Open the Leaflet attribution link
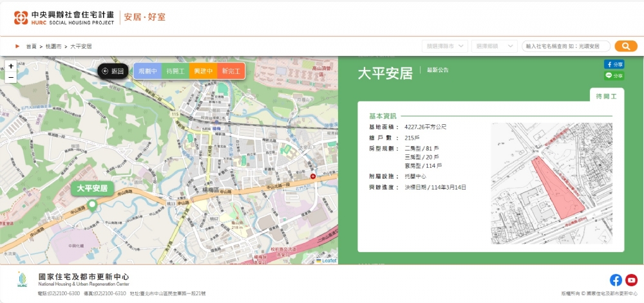This screenshot has width=644, height=303. 329,261
